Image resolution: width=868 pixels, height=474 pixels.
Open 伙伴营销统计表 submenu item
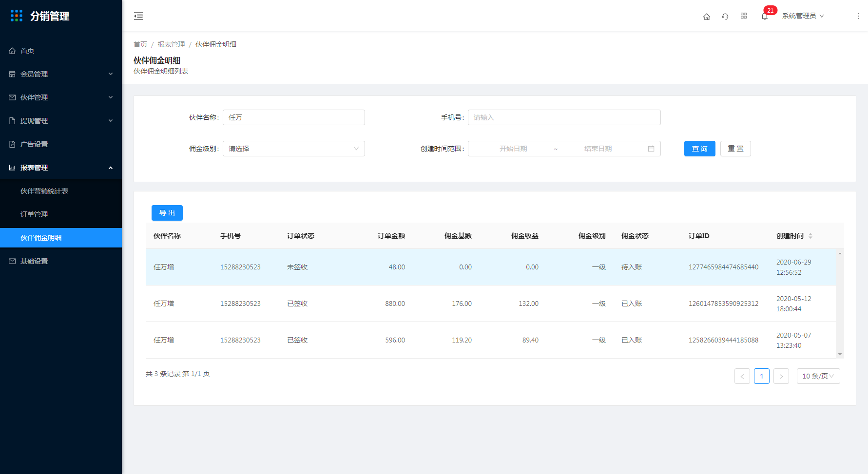click(61, 191)
